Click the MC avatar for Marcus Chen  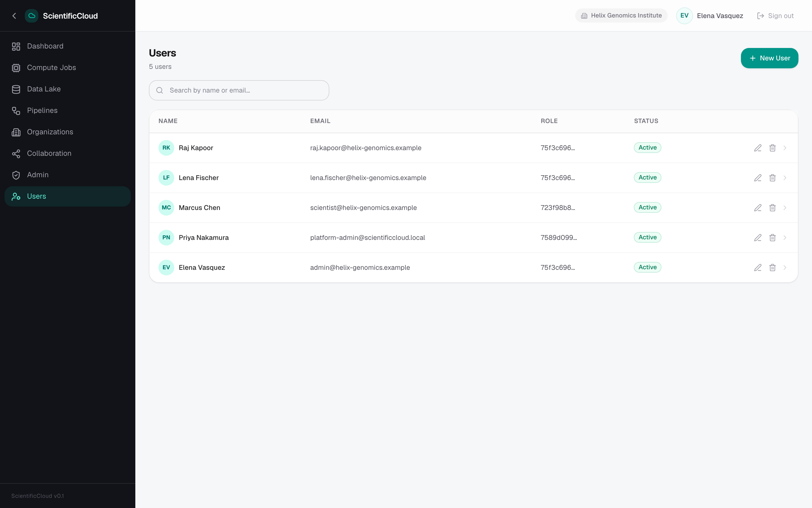pos(166,208)
